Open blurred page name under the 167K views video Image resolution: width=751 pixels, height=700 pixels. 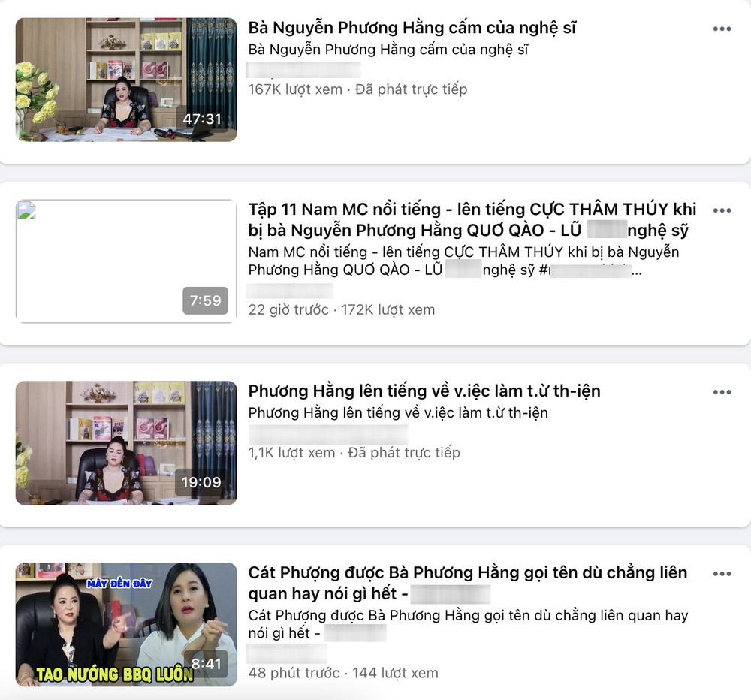303,70
